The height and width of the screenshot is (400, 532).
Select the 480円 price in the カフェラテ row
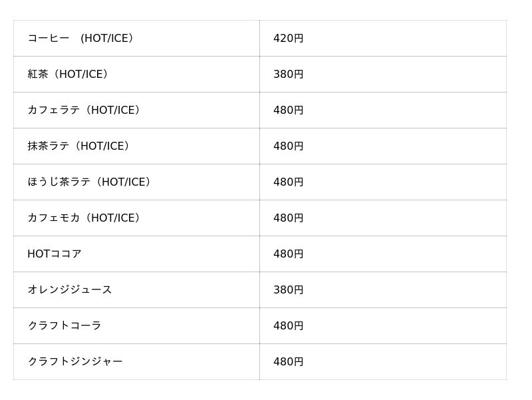point(288,110)
